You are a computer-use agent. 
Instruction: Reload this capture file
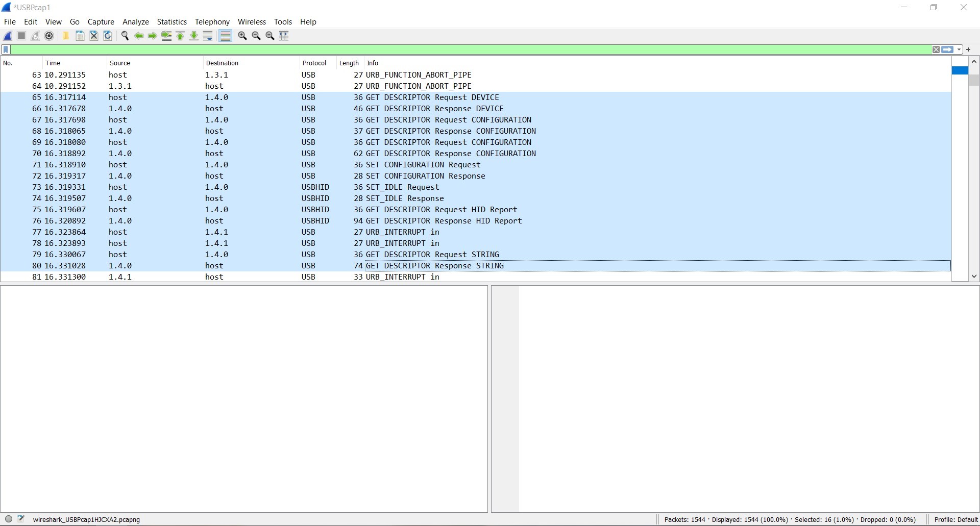(x=108, y=36)
